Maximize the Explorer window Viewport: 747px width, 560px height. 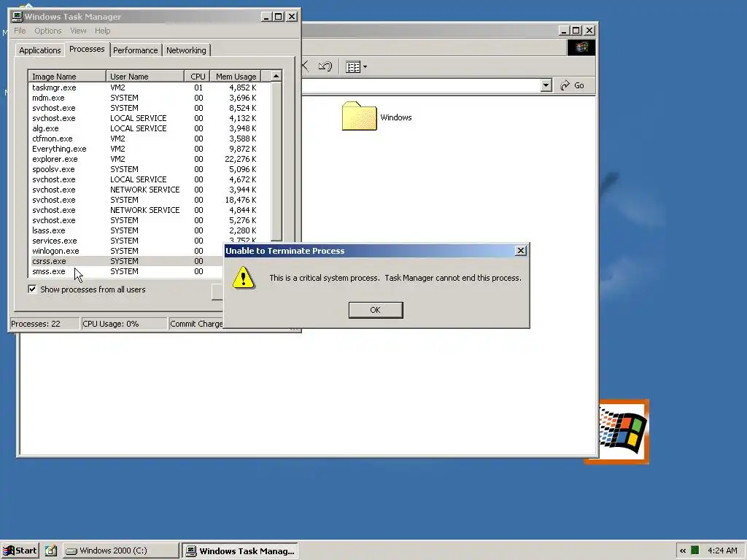576,31
